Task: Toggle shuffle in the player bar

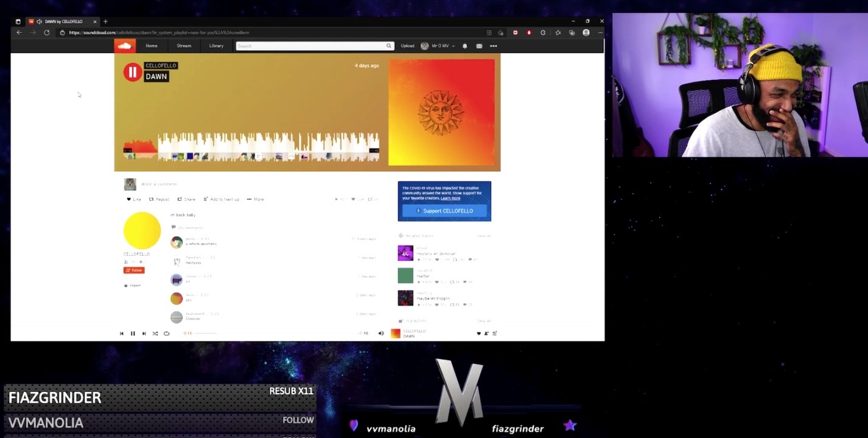Action: (x=155, y=333)
